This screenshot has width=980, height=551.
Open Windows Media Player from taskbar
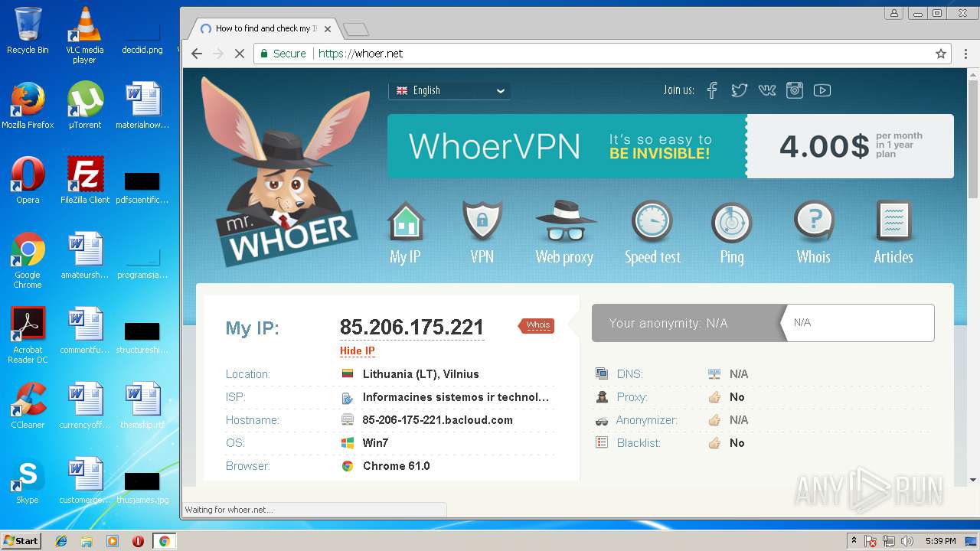click(113, 541)
